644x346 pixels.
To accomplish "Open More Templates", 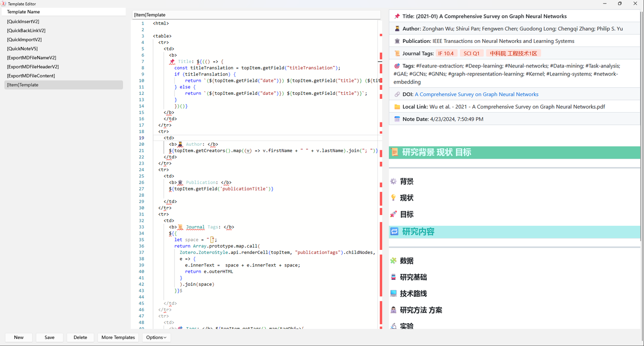I will point(118,338).
